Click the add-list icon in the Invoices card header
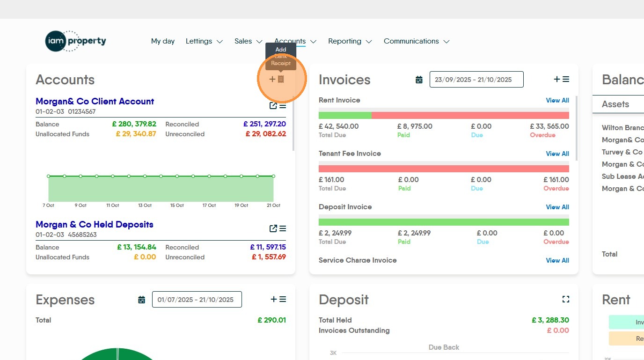Screen dimensions: 644x360 click(562, 80)
